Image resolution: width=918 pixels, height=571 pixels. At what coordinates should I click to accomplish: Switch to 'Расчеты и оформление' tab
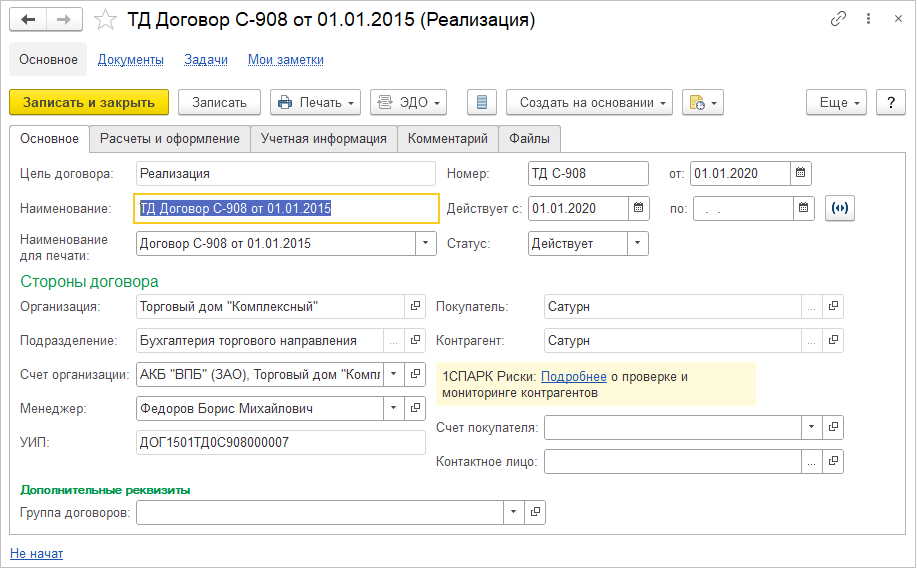[x=170, y=138]
